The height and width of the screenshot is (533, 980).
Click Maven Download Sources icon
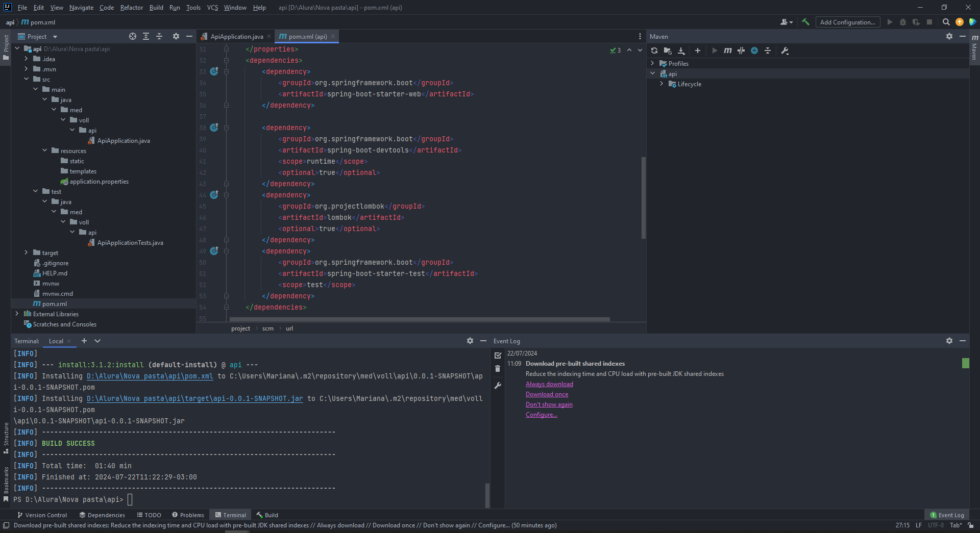click(x=681, y=50)
